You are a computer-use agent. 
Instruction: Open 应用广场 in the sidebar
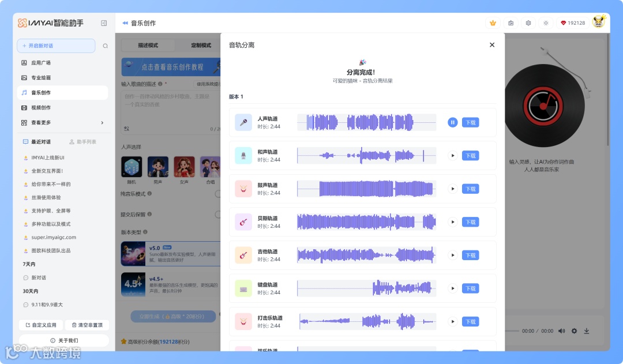coord(62,63)
